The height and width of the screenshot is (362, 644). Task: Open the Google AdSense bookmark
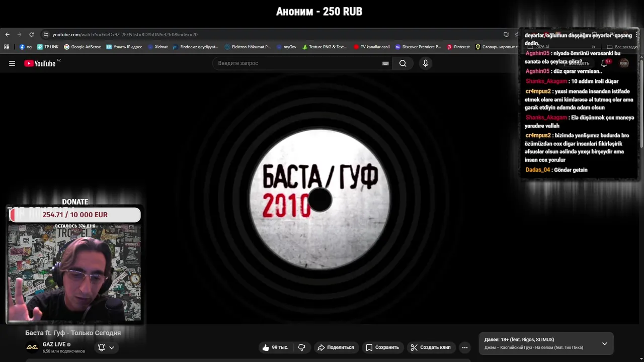tap(83, 47)
